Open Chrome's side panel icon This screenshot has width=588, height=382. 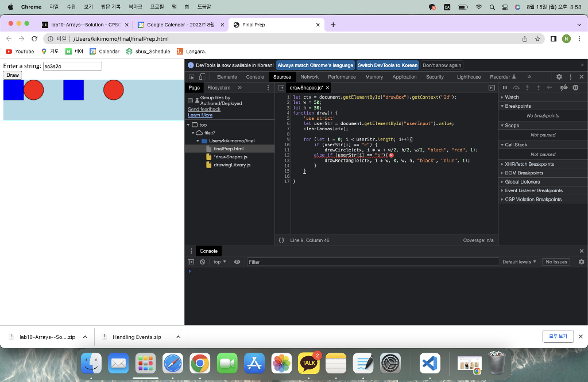click(x=554, y=38)
